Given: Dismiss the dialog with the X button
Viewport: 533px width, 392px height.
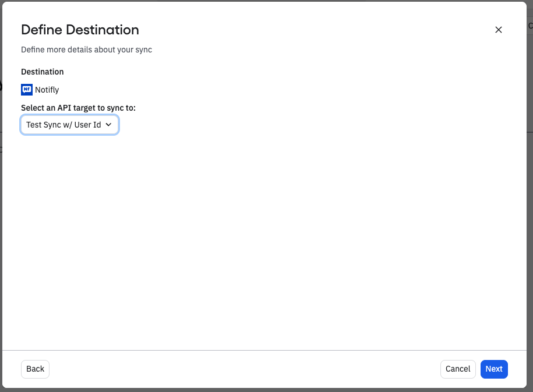Looking at the screenshot, I should (499, 30).
